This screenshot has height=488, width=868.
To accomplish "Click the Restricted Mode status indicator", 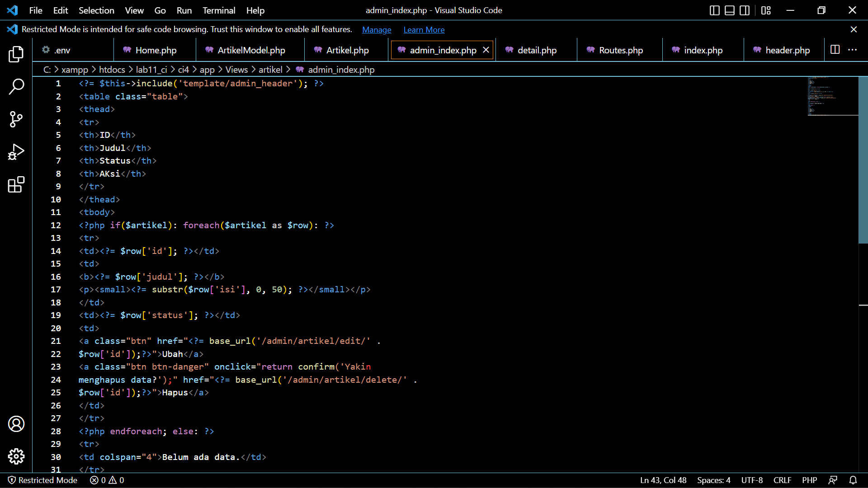I will pyautogui.click(x=42, y=480).
